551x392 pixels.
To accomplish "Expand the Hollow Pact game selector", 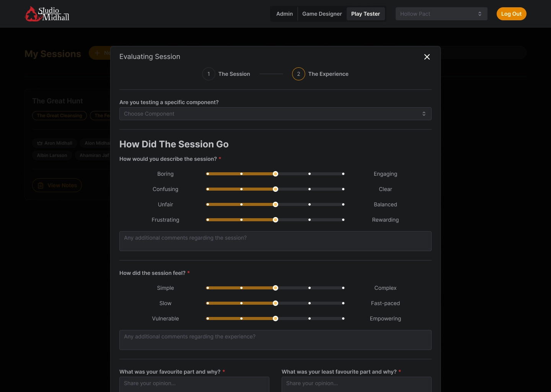I will pyautogui.click(x=441, y=14).
